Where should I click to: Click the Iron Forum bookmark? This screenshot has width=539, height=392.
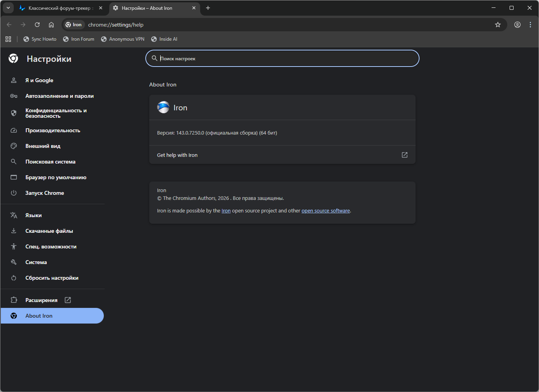pos(79,39)
